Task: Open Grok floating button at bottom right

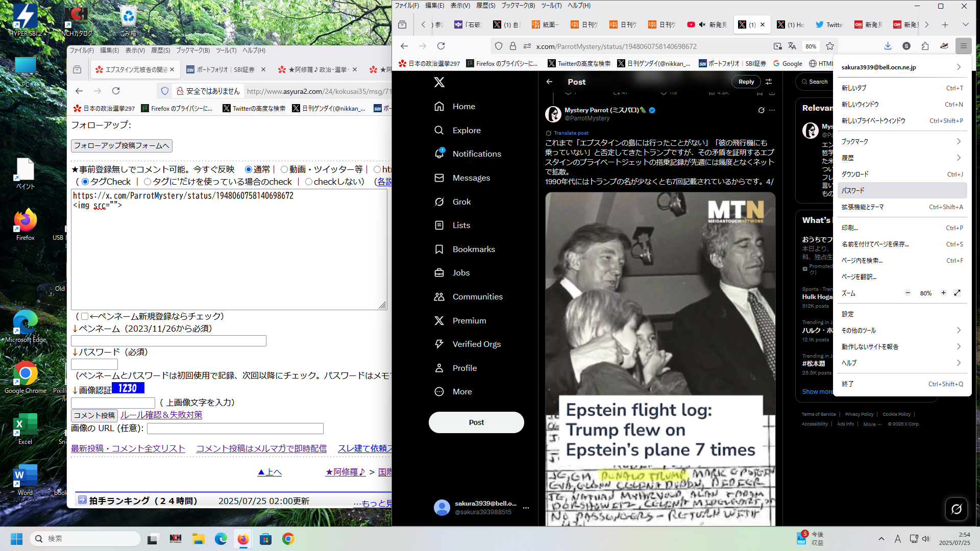Action: click(x=956, y=509)
